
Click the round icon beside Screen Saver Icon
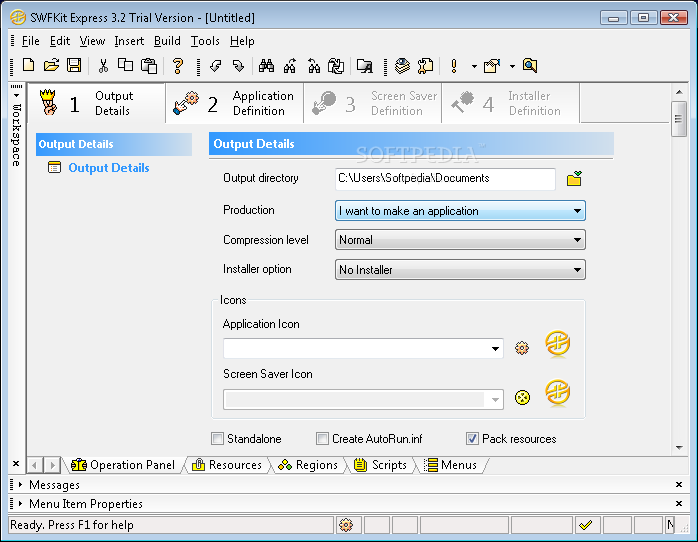point(522,397)
